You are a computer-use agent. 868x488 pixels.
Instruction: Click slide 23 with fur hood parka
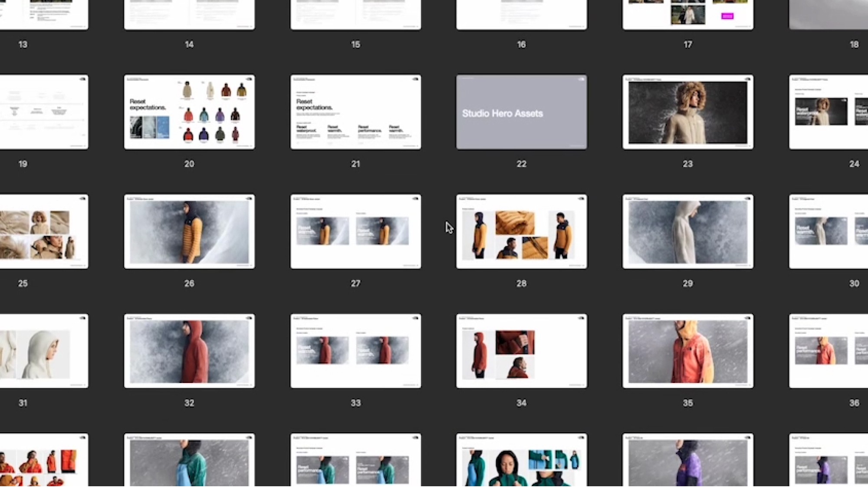688,112
